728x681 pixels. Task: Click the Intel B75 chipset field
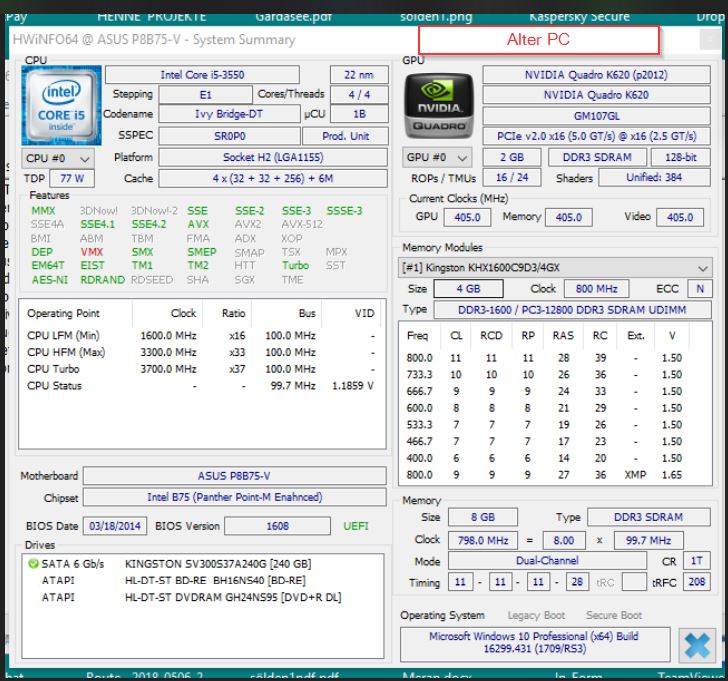pyautogui.click(x=234, y=497)
